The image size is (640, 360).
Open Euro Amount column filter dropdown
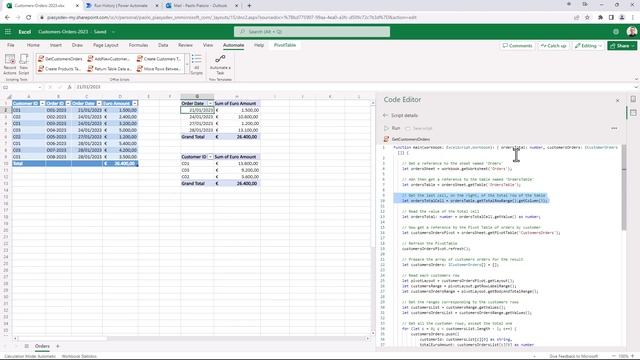click(x=134, y=103)
